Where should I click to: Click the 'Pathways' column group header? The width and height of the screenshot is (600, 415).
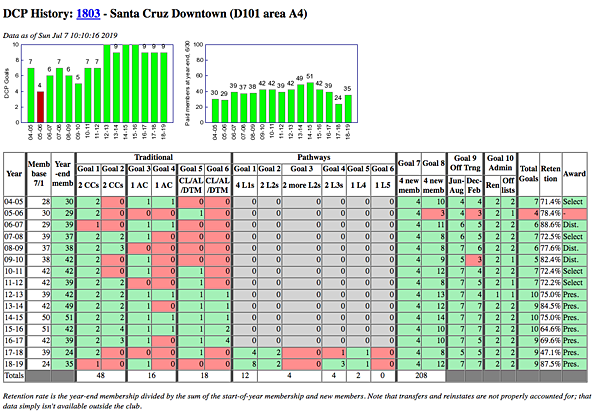(x=313, y=157)
